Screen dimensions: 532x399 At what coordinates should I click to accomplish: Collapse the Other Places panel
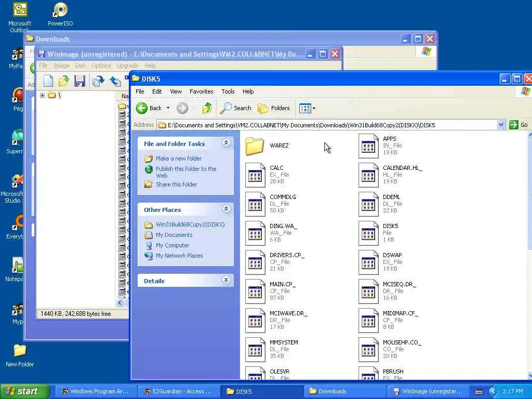pos(226,209)
